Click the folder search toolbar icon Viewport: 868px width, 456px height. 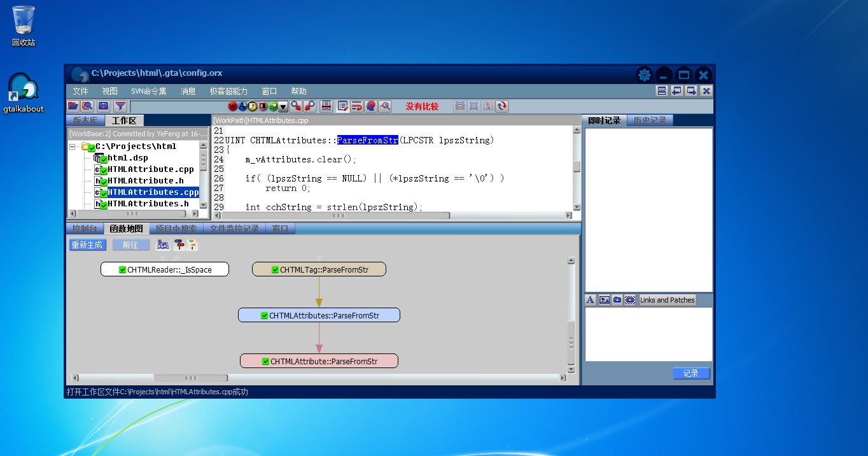click(87, 106)
